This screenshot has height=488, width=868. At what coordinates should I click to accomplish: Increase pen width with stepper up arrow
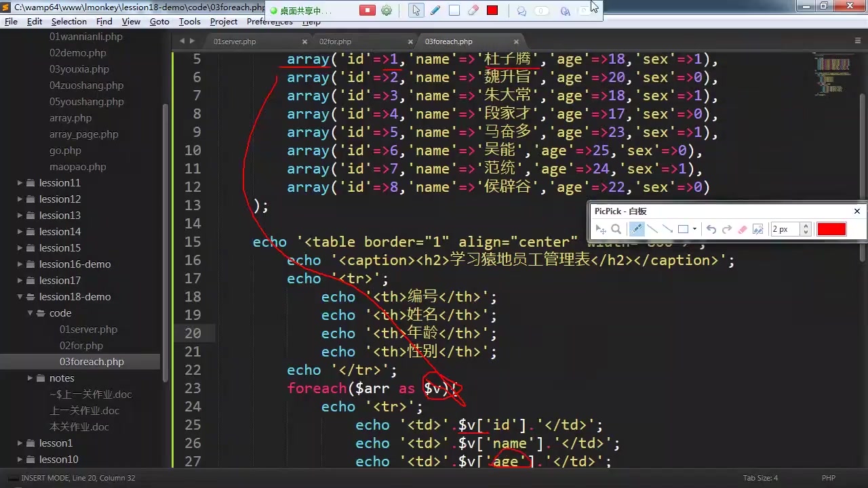point(806,226)
